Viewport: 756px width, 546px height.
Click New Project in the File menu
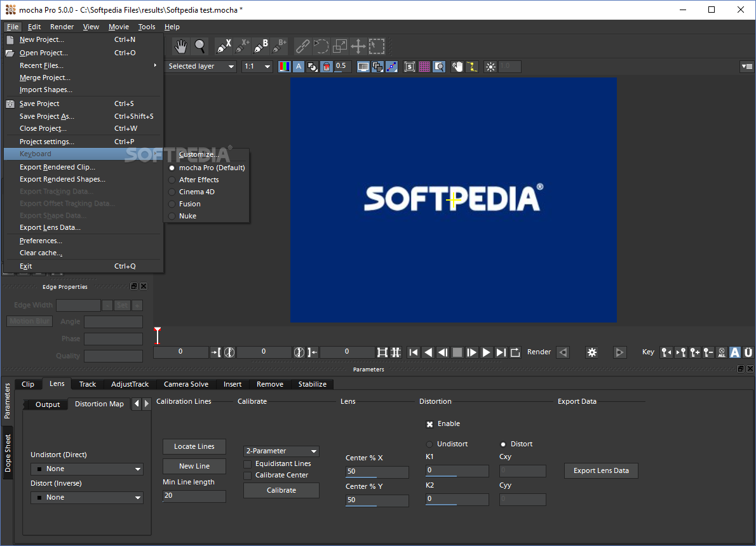[83, 39]
